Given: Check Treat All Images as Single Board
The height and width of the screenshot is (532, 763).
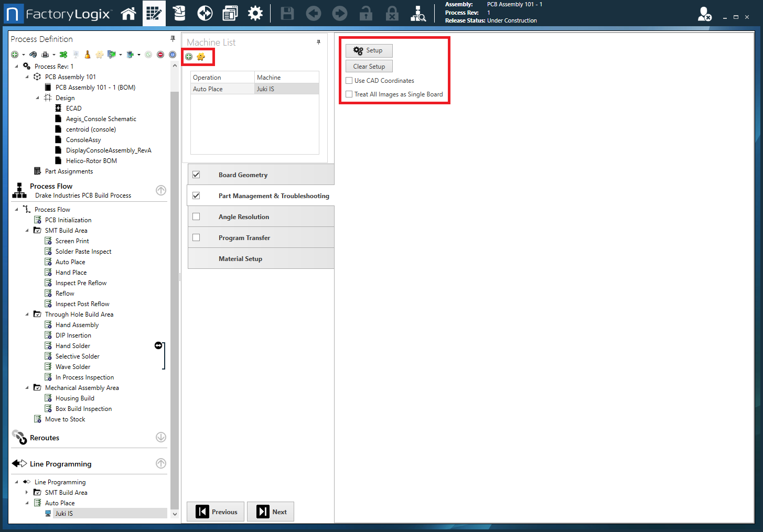Looking at the screenshot, I should point(349,94).
